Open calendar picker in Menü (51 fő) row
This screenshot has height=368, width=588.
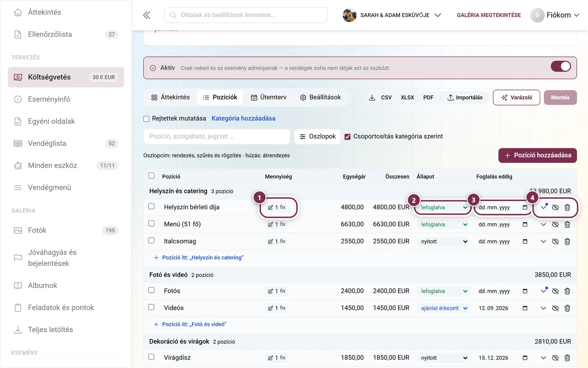point(525,224)
